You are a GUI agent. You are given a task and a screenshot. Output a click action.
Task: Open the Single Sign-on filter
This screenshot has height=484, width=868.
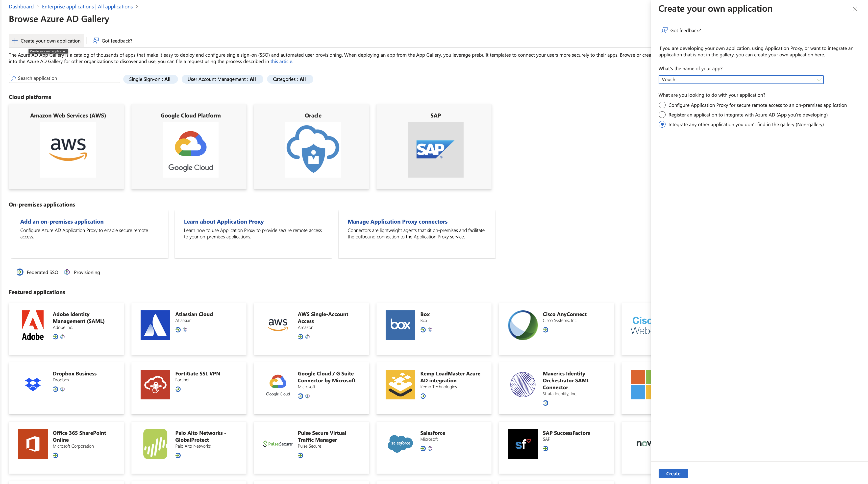tap(150, 79)
